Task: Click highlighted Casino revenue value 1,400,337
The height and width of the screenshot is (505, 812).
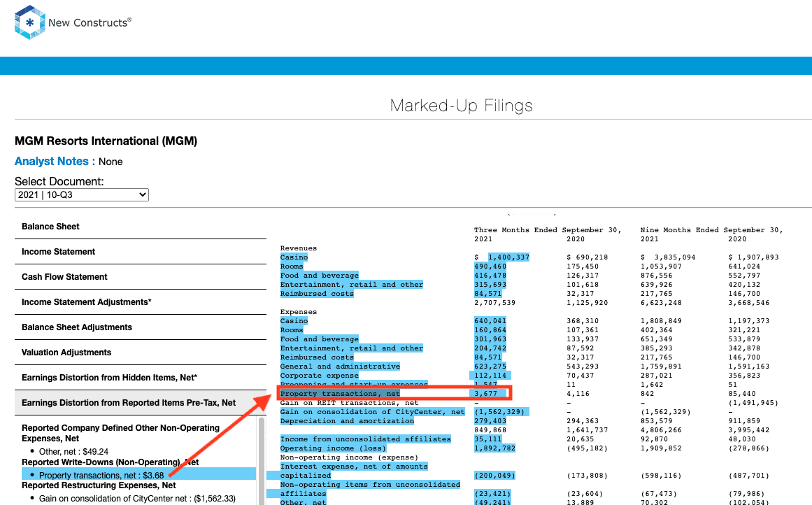Action: [508, 257]
